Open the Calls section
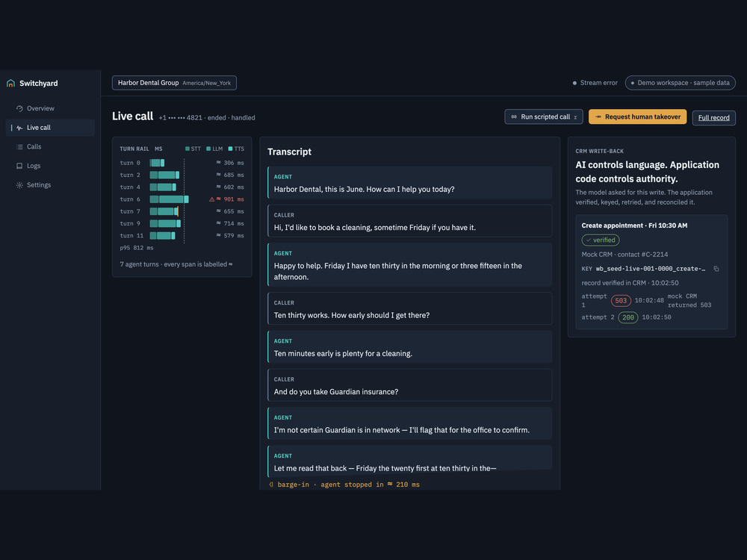747x560 pixels. (50, 146)
